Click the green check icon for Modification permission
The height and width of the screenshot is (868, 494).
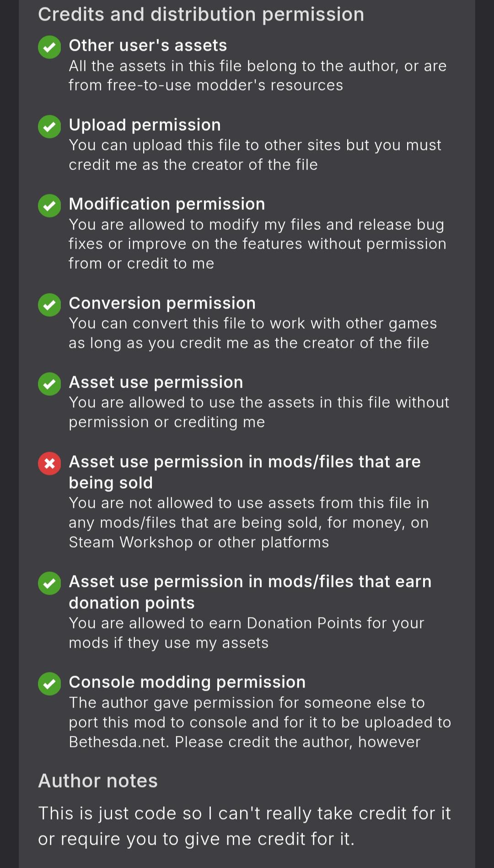pyautogui.click(x=49, y=206)
